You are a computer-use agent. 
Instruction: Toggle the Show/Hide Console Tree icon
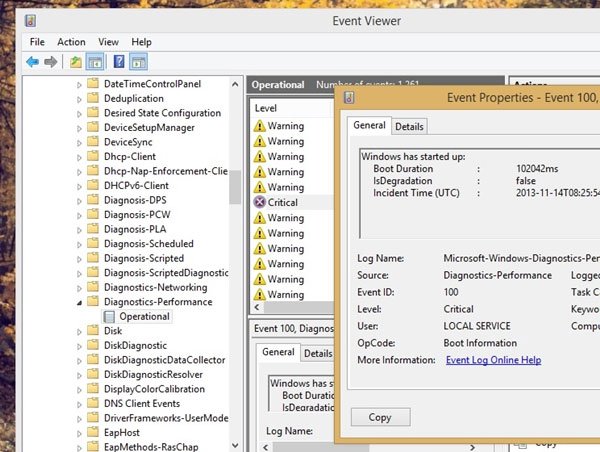coord(95,62)
